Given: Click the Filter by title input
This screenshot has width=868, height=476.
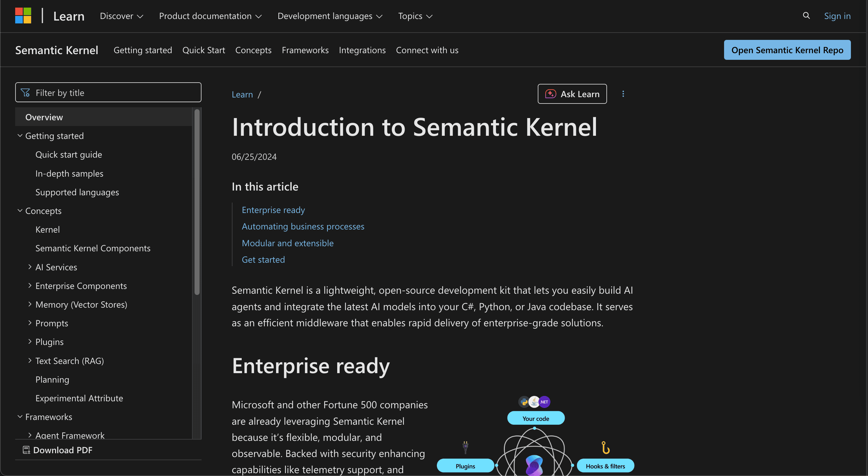Looking at the screenshot, I should (x=108, y=92).
